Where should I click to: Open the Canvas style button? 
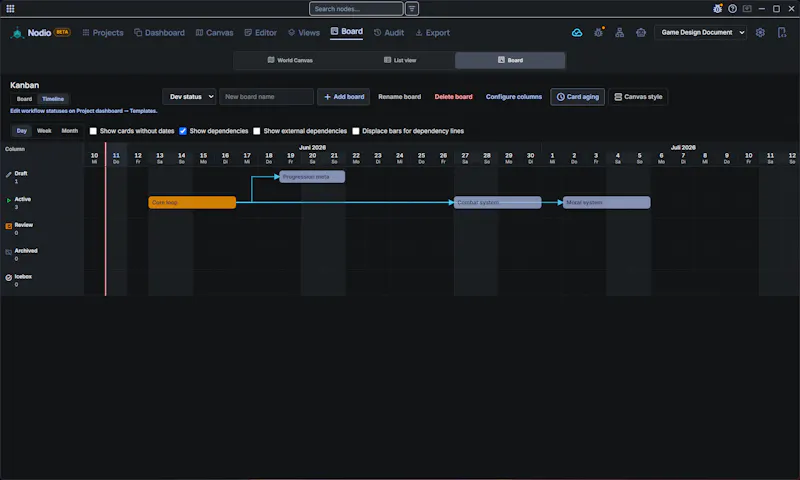click(638, 97)
